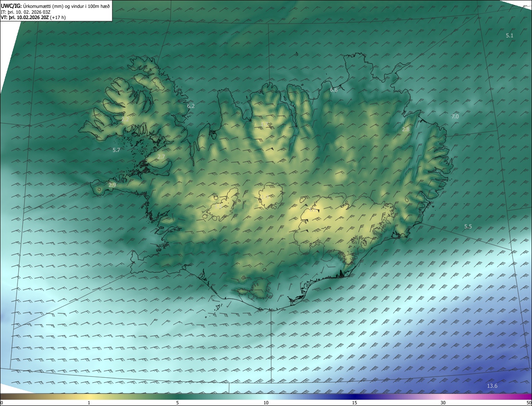Click the color scale tick label 0
Image resolution: width=532 pixels, height=406 pixels.
(2, 403)
